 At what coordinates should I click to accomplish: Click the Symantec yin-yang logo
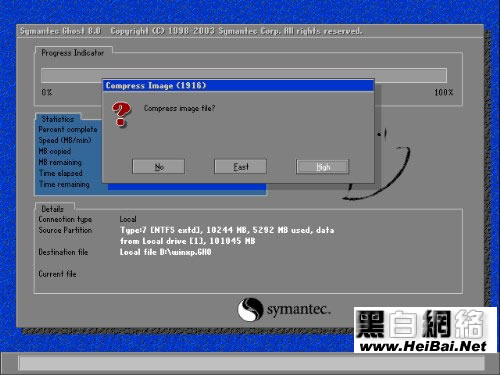coord(250,309)
